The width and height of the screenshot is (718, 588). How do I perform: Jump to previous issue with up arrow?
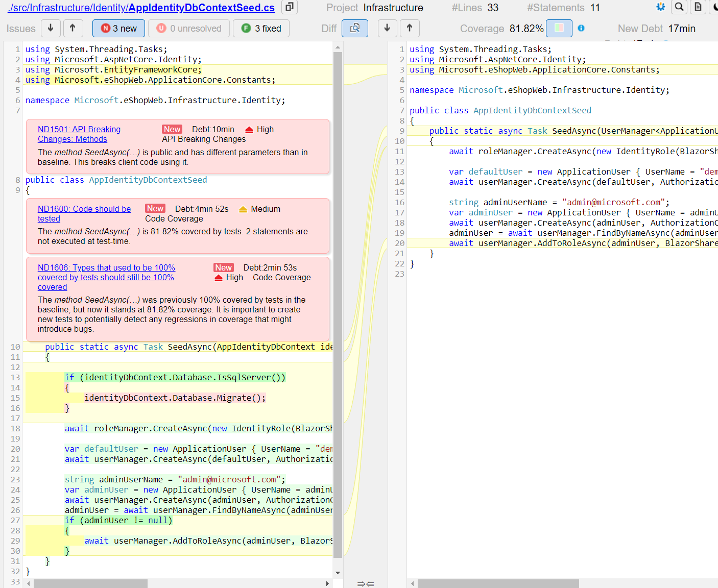tap(73, 28)
